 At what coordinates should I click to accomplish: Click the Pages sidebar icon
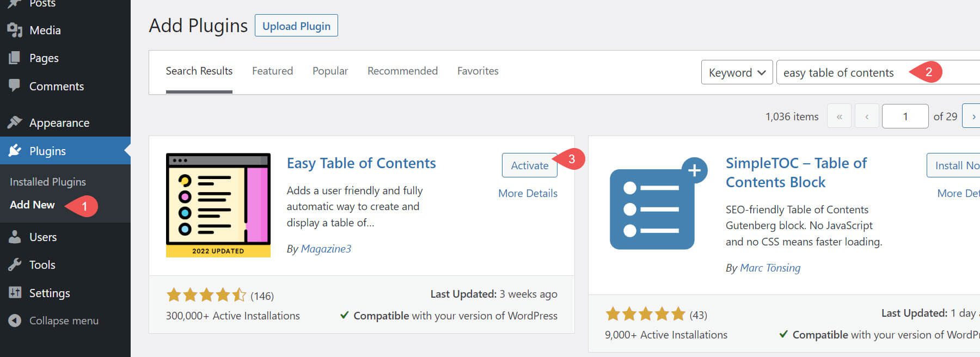(15, 58)
